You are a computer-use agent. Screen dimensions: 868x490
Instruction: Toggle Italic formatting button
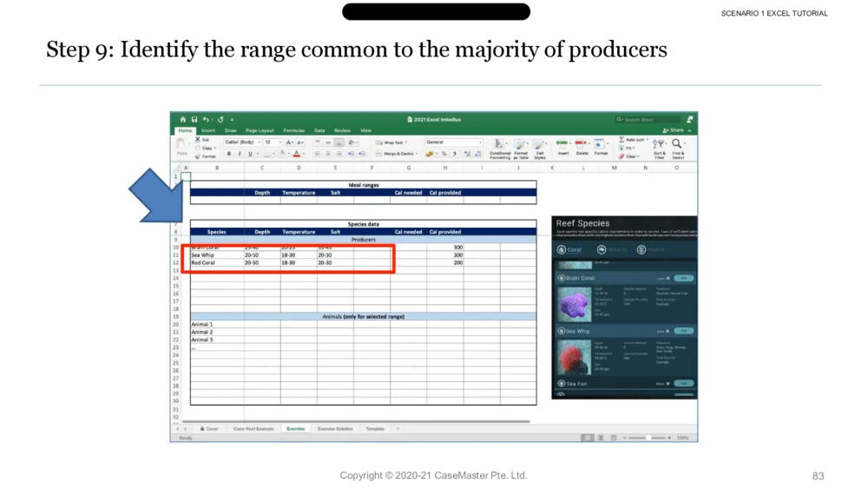(x=240, y=154)
